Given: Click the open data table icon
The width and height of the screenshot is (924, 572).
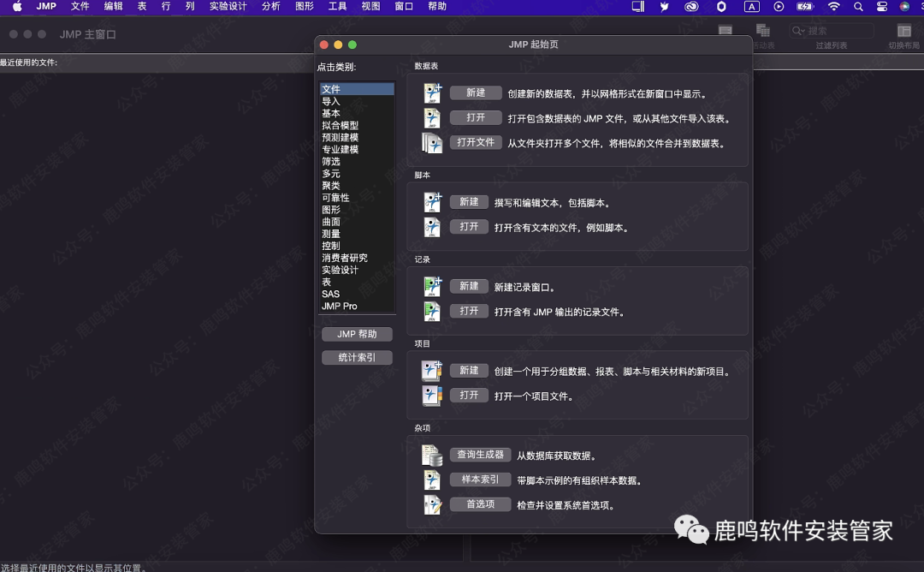Looking at the screenshot, I should (433, 118).
